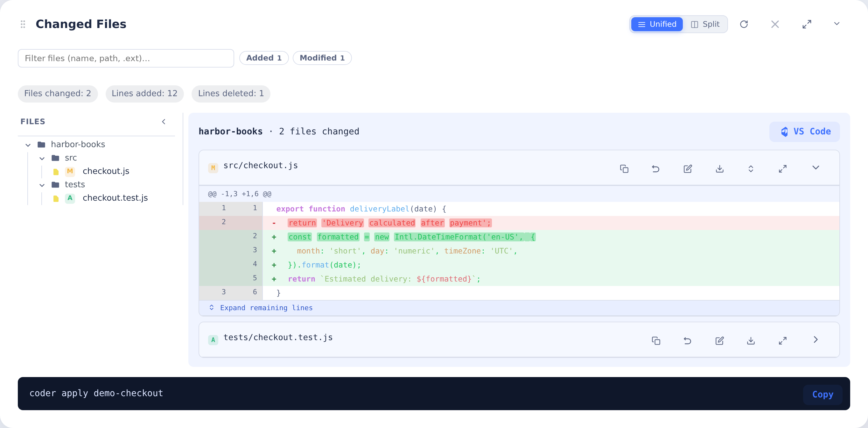Screen dimensions: 868x428
Task: Open in VS Code
Action: (x=804, y=132)
